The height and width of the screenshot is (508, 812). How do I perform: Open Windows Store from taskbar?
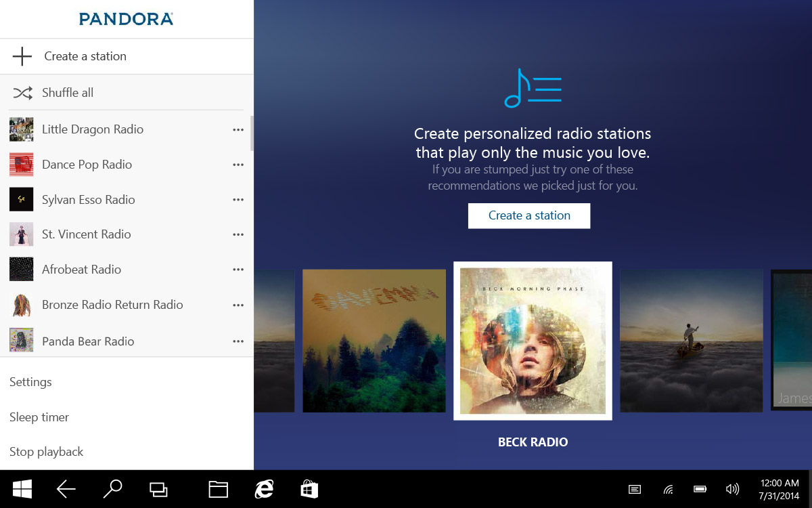(x=309, y=489)
